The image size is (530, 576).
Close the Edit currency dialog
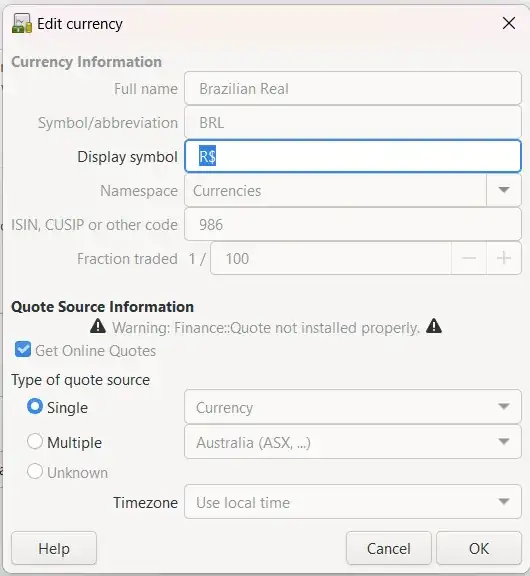[509, 24]
